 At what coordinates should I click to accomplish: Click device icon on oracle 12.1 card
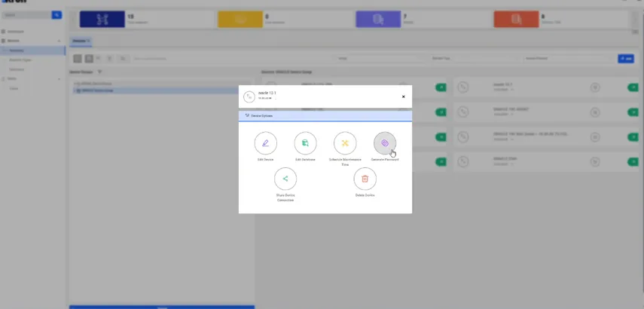463,87
